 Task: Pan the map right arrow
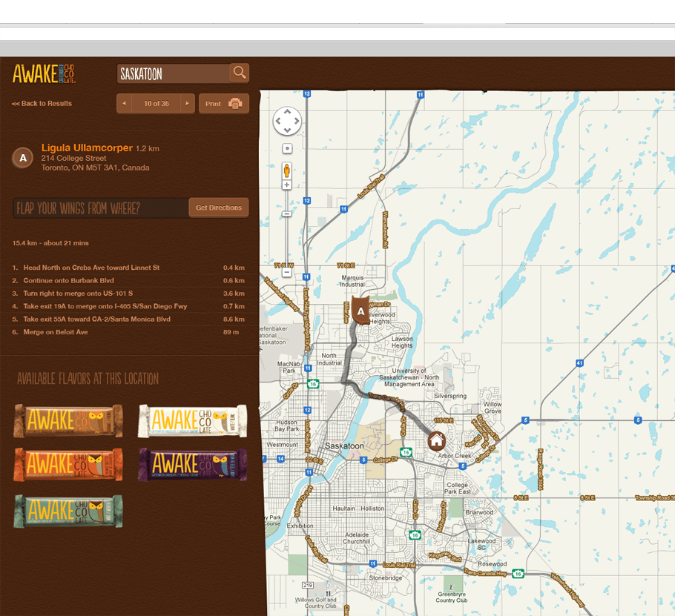pyautogui.click(x=297, y=121)
